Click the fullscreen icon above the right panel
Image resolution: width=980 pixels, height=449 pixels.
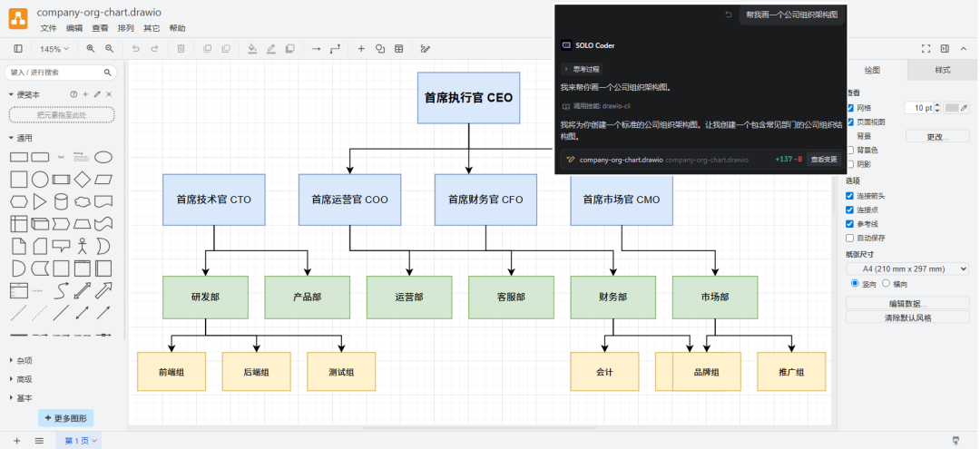(926, 49)
